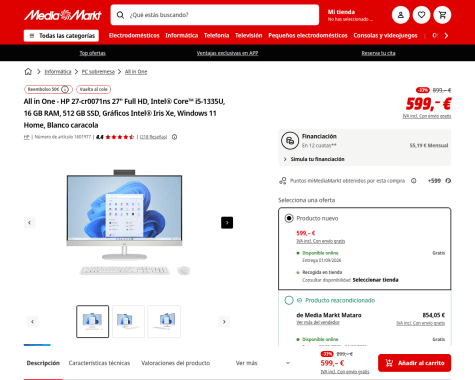
Task: Click the home breadcrumb icon
Action: click(x=28, y=71)
